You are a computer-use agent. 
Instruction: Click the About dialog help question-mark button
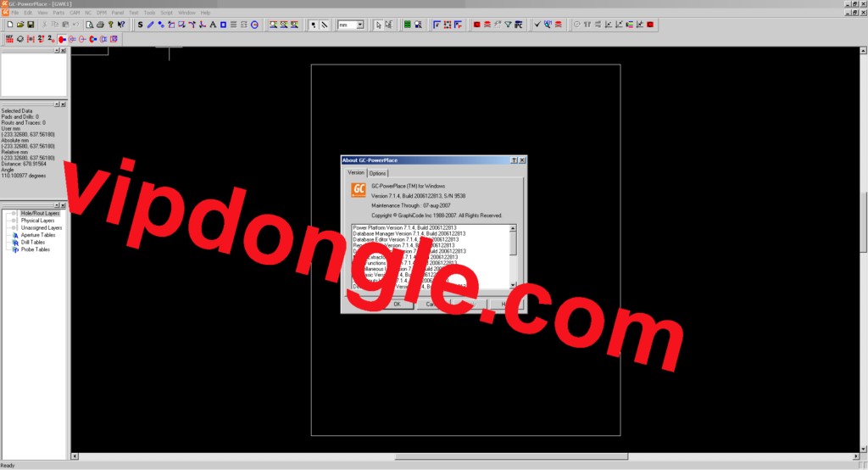[515, 159]
